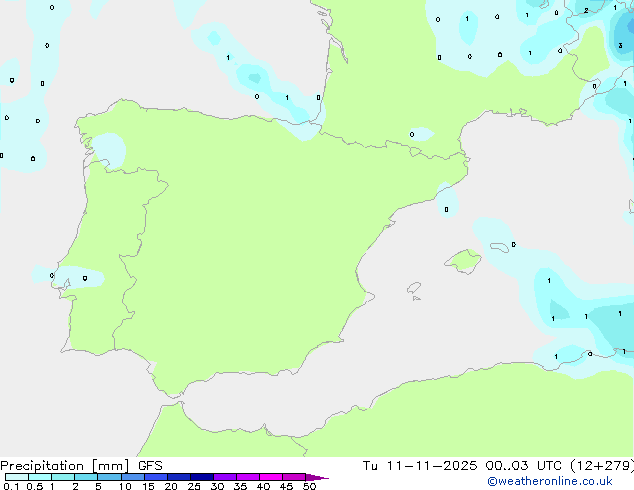
Task: Select the 2–5 mm legend color swatch
Action: [86, 477]
